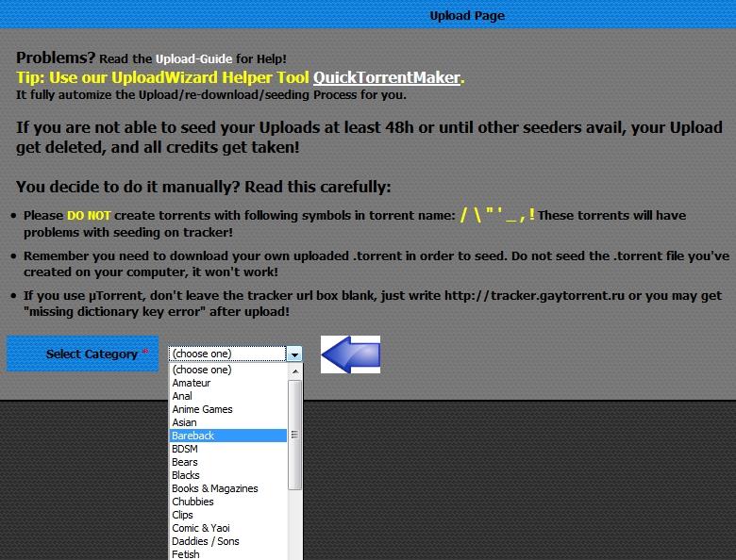Click the dropdown list scrollbar thumb
Viewport: 736px width, 560px height.
(294, 434)
